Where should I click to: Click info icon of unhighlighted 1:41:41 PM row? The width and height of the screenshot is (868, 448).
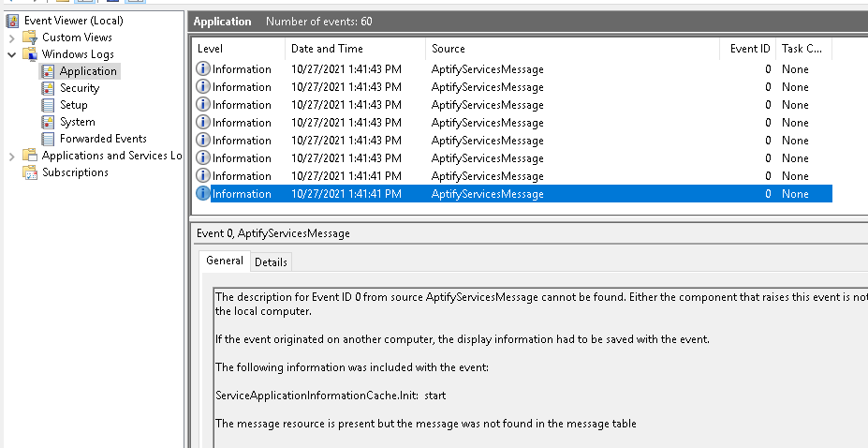click(203, 175)
